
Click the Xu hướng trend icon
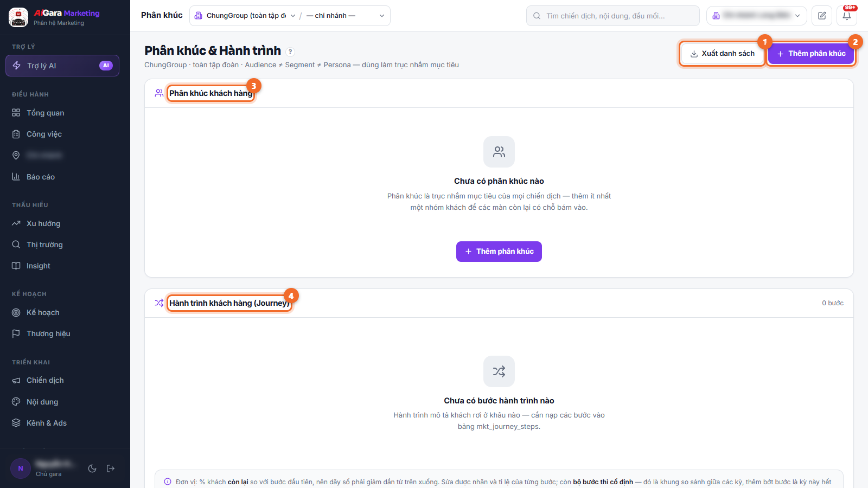point(16,223)
